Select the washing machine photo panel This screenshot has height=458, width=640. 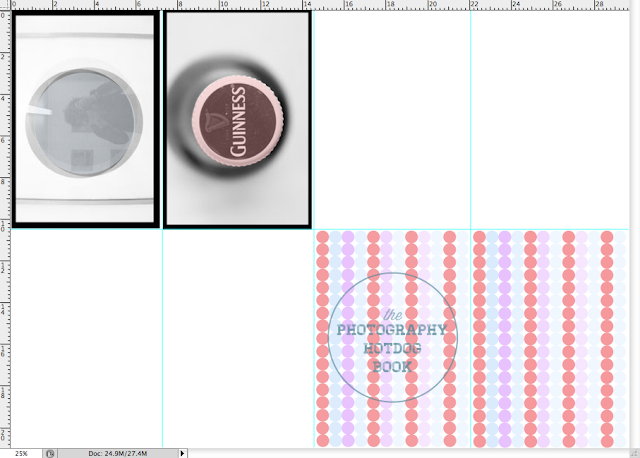(x=85, y=119)
